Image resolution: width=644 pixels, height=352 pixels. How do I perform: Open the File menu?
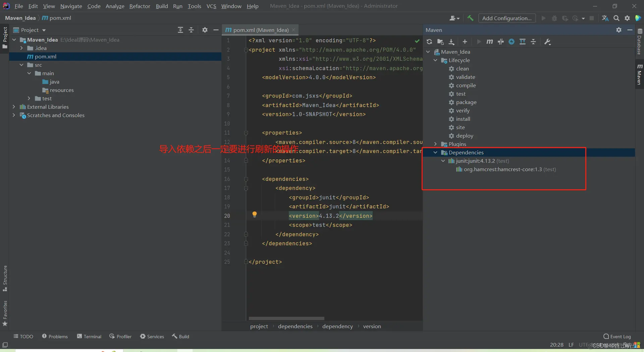coord(19,6)
